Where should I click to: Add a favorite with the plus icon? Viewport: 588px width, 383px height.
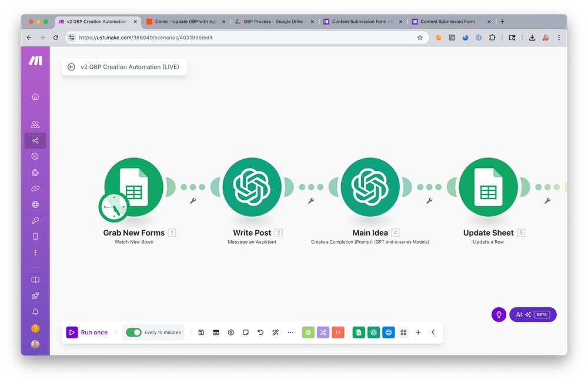[x=418, y=332]
